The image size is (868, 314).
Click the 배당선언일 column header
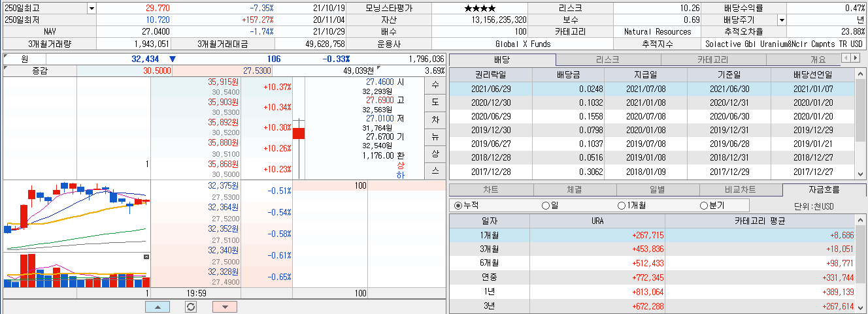pyautogui.click(x=812, y=75)
